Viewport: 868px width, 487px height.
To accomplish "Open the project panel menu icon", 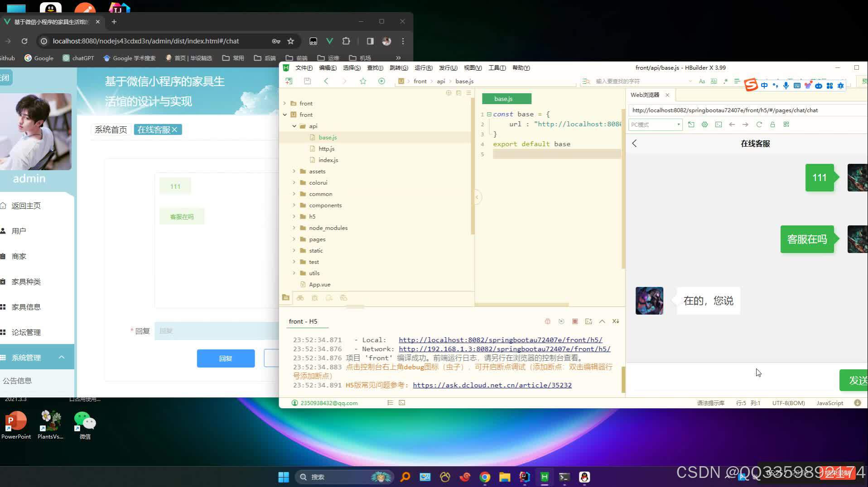I will 468,93.
